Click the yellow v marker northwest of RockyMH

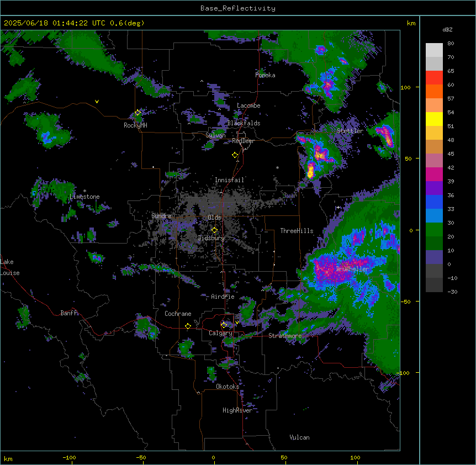(97, 102)
